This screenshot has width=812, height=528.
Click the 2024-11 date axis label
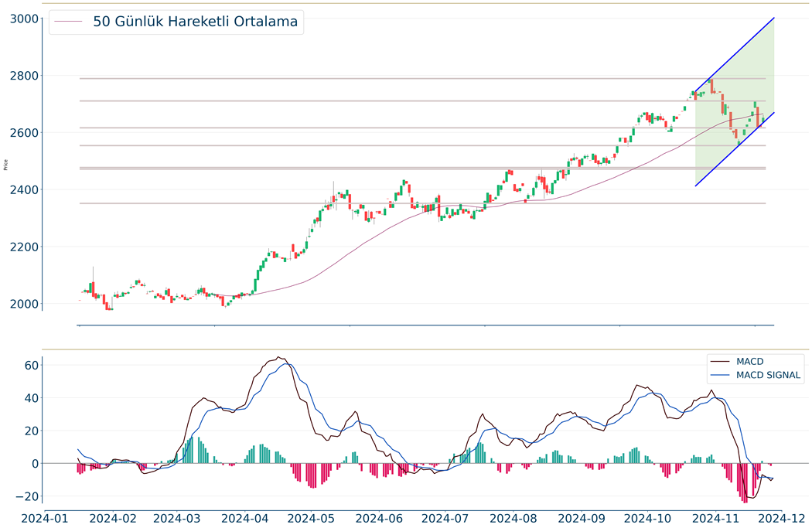pyautogui.click(x=715, y=518)
